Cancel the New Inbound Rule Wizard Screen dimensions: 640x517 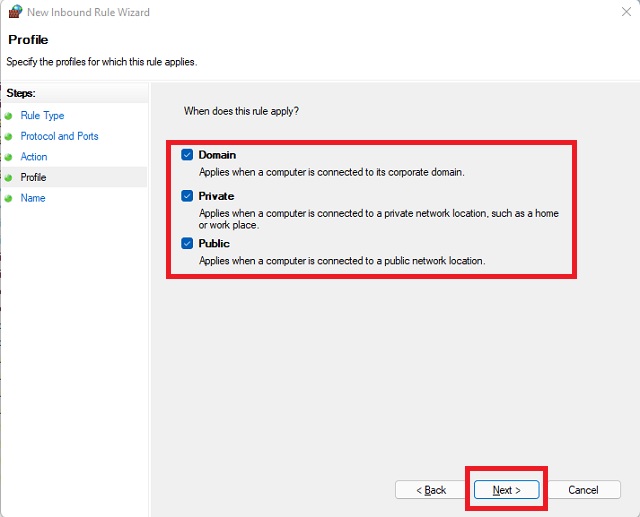583,490
